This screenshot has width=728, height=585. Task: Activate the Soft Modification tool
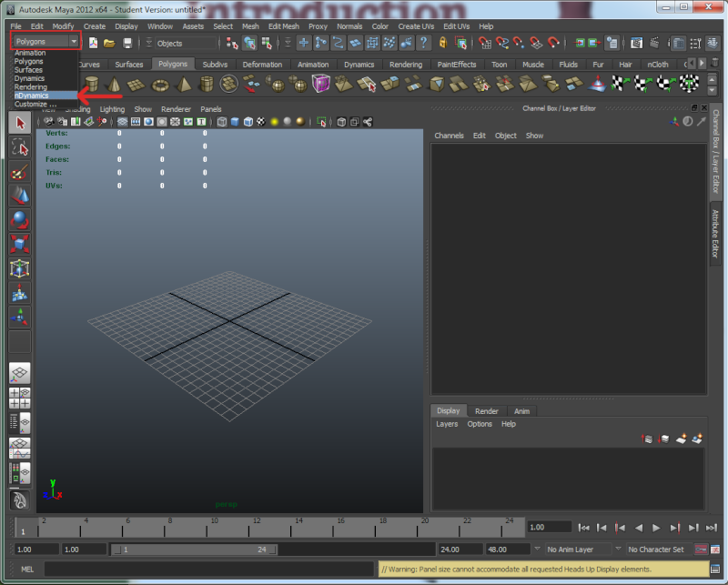(x=19, y=293)
